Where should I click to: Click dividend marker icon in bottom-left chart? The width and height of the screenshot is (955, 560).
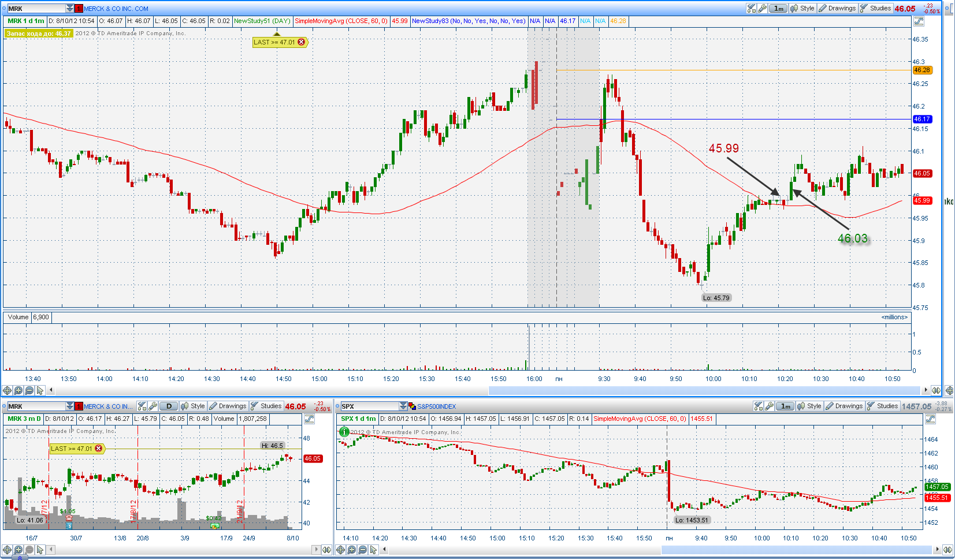(x=214, y=526)
